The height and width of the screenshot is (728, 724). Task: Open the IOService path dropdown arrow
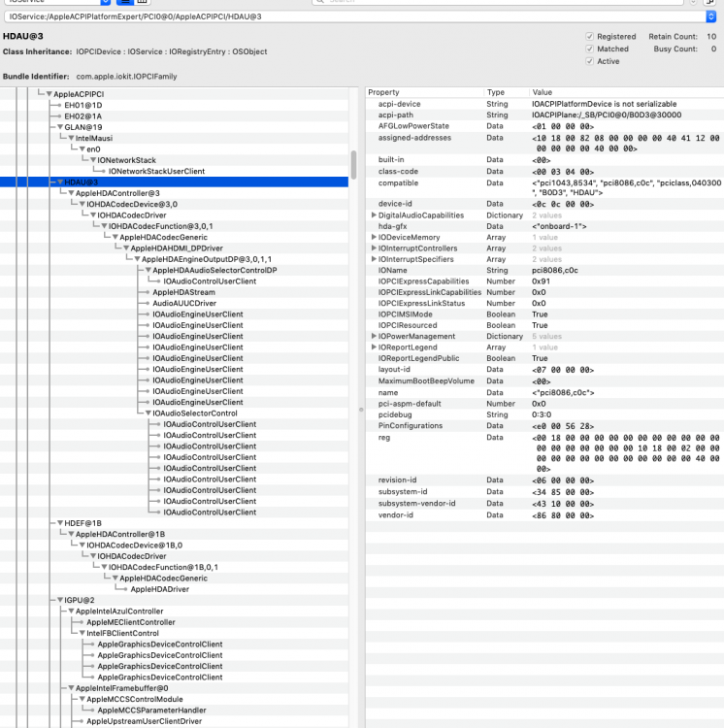coord(710,17)
